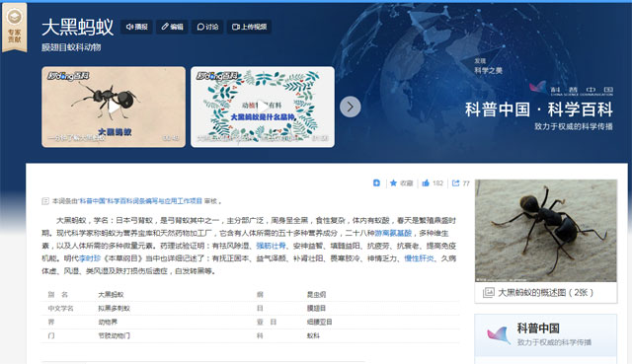Click the share icon showing 77
632x364 pixels.
455,183
